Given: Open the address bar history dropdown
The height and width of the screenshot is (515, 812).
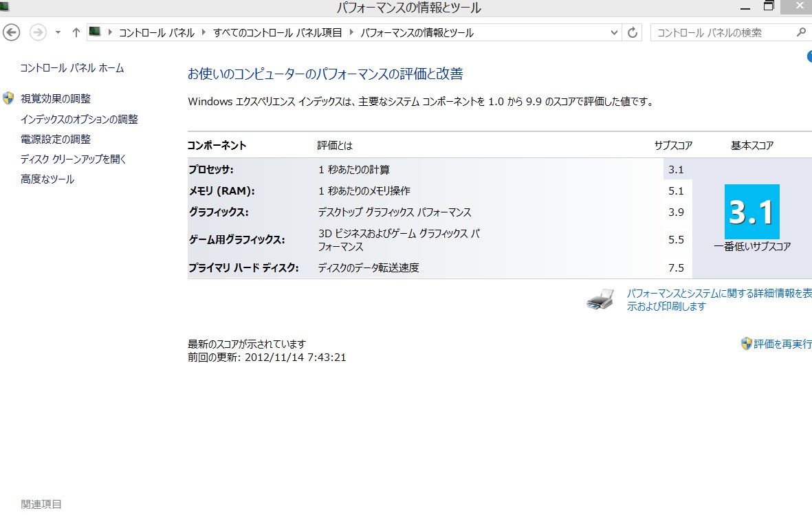Looking at the screenshot, I should coord(614,32).
